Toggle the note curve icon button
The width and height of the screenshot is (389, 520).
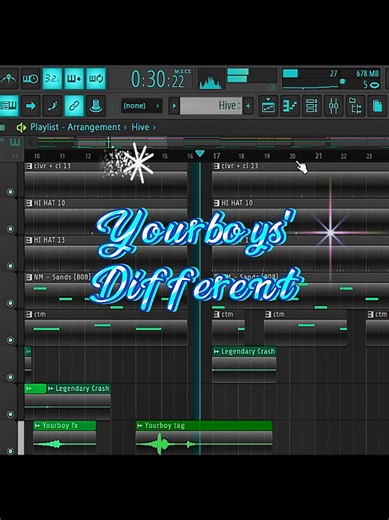[52, 106]
